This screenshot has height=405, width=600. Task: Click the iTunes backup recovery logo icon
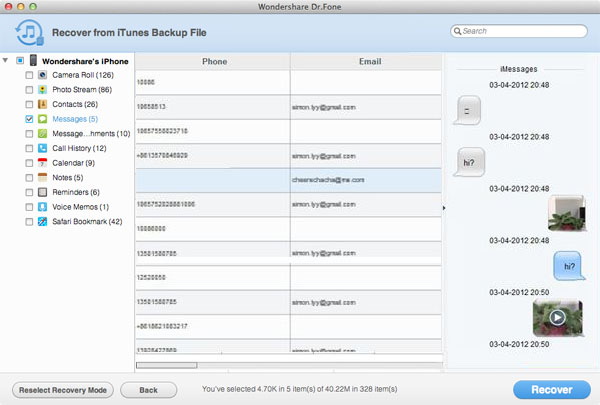pos(29,33)
